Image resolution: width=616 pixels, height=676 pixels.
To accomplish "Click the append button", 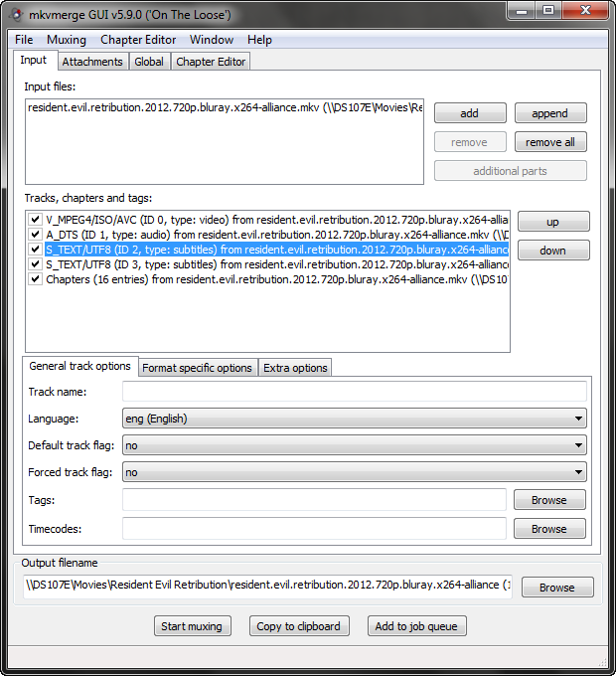I will coord(550,113).
